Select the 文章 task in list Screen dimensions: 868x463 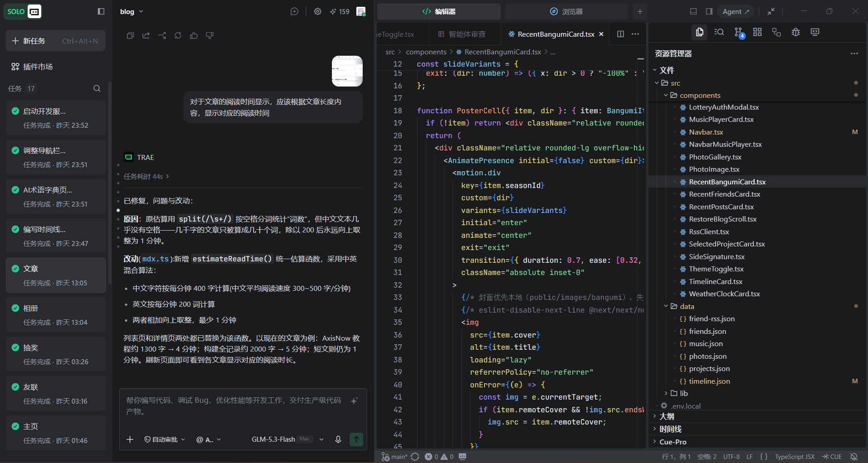56,275
